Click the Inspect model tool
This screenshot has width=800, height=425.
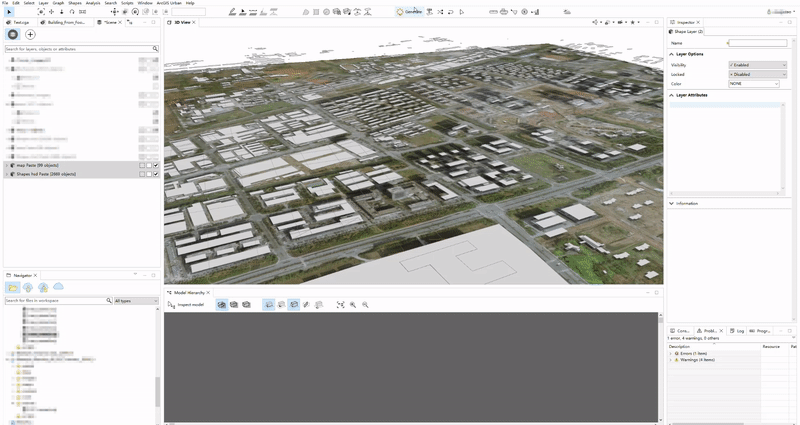[186, 305]
